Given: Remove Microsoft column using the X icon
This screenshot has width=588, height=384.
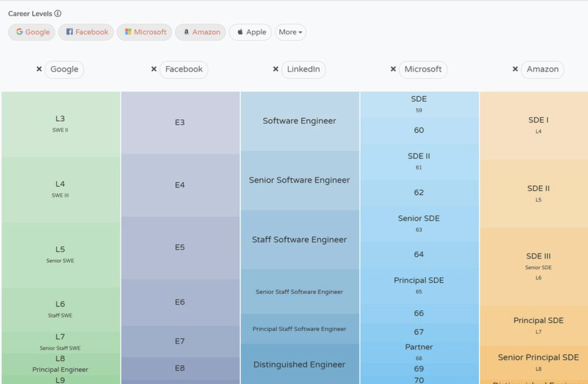Looking at the screenshot, I should pos(393,69).
